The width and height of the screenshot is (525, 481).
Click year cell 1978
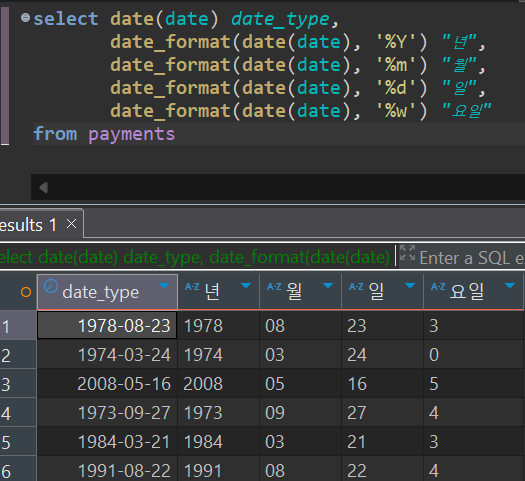pos(219,325)
